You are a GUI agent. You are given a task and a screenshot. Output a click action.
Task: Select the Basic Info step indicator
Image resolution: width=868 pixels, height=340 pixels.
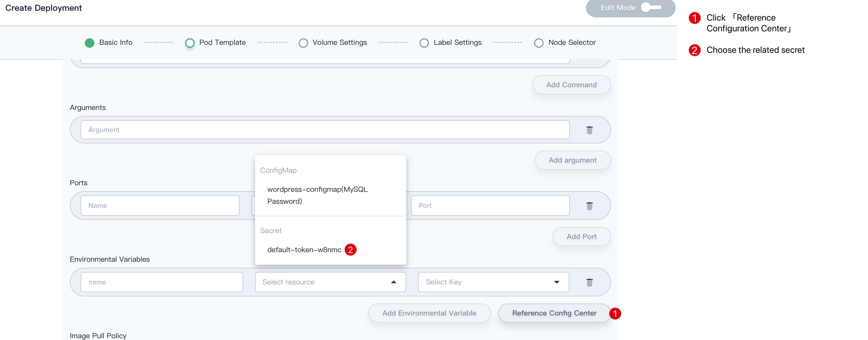click(90, 43)
